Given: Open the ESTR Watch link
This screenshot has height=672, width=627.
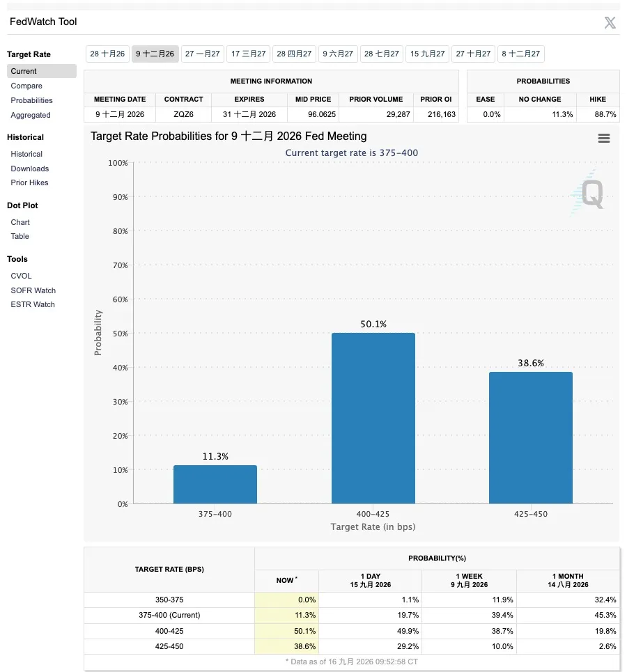Looking at the screenshot, I should point(33,304).
